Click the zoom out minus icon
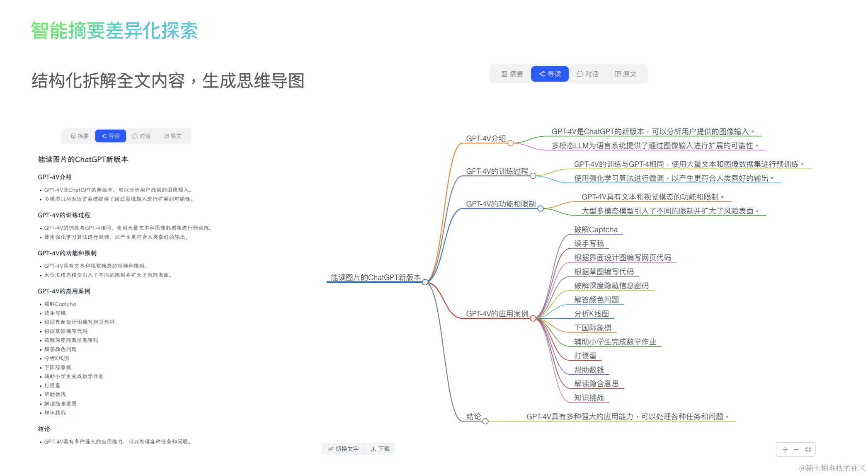 (796, 449)
